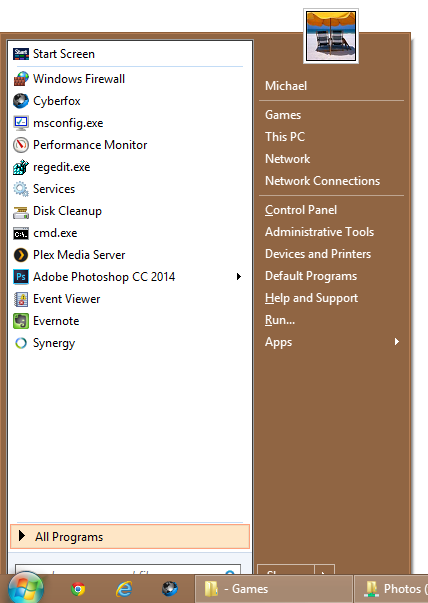
Task: Click the regedit.exe cube icon
Action: click(x=21, y=167)
